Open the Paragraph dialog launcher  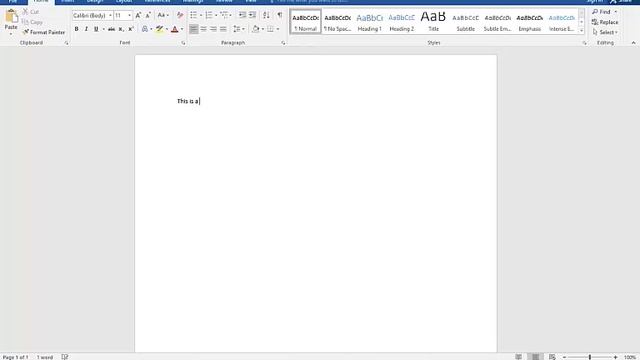283,43
